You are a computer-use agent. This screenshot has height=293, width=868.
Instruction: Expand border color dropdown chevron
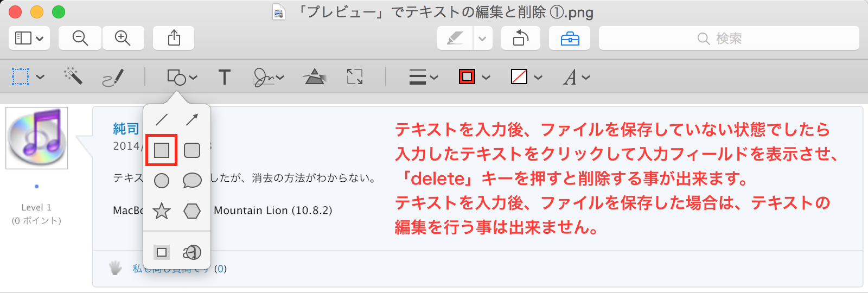click(x=486, y=77)
